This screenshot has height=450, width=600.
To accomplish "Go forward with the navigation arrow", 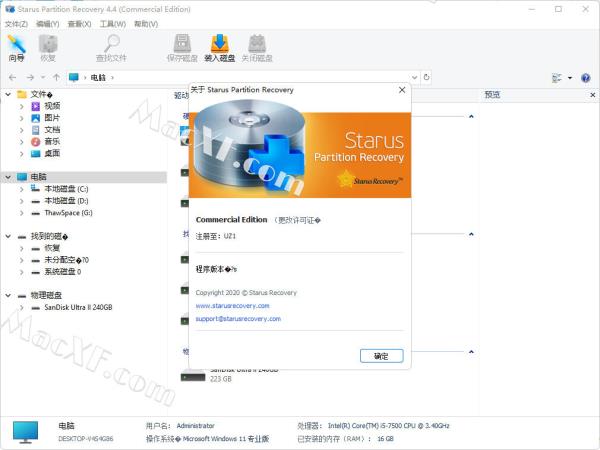I will [x=30, y=78].
